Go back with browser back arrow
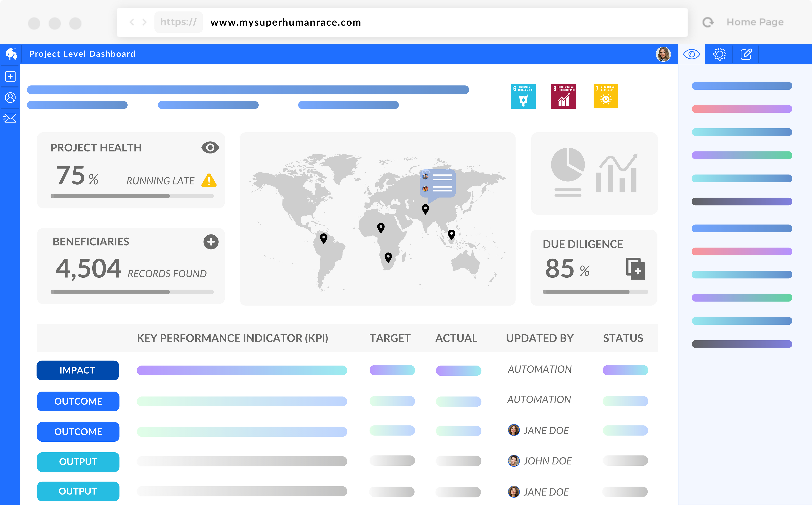The image size is (812, 505). click(x=132, y=22)
